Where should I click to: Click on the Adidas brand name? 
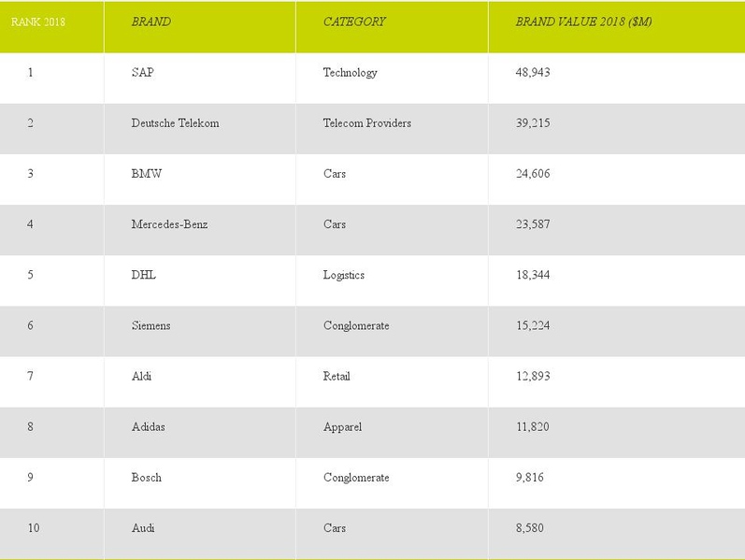150,427
